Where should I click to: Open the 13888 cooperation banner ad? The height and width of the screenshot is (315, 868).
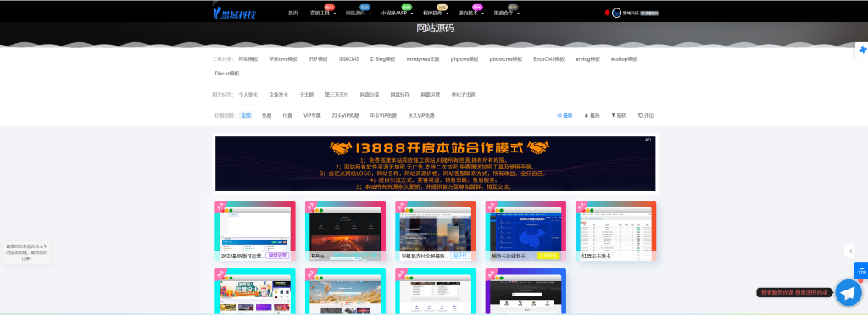[435, 163]
